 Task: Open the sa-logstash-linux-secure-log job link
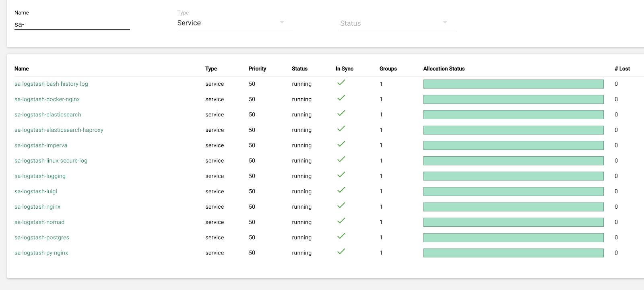click(51, 161)
